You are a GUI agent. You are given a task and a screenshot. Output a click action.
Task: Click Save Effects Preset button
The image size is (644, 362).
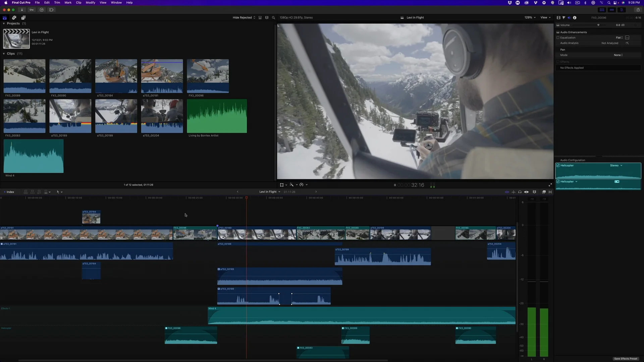tap(626, 359)
